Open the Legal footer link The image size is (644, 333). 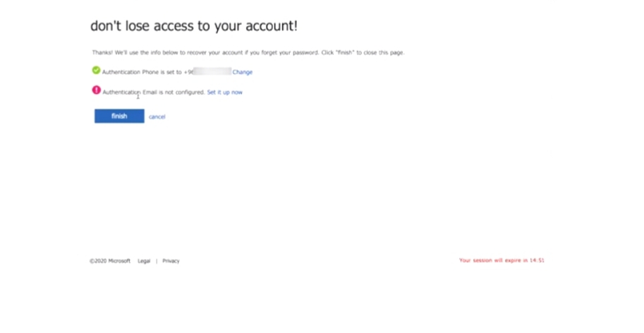pos(144,261)
